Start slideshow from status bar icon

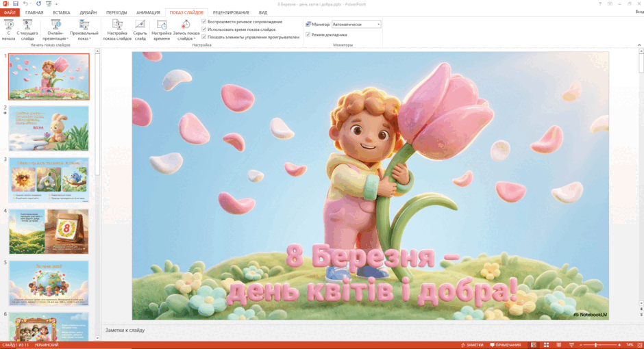[x=571, y=346]
